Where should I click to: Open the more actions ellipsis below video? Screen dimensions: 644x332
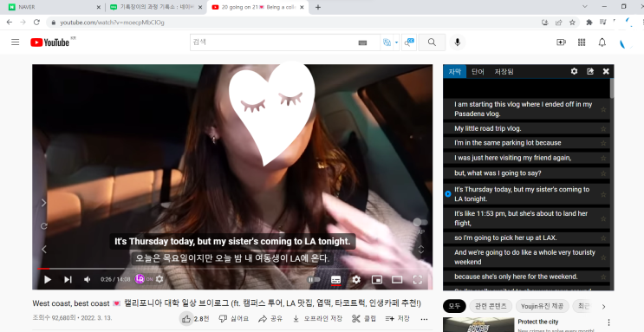(424, 318)
